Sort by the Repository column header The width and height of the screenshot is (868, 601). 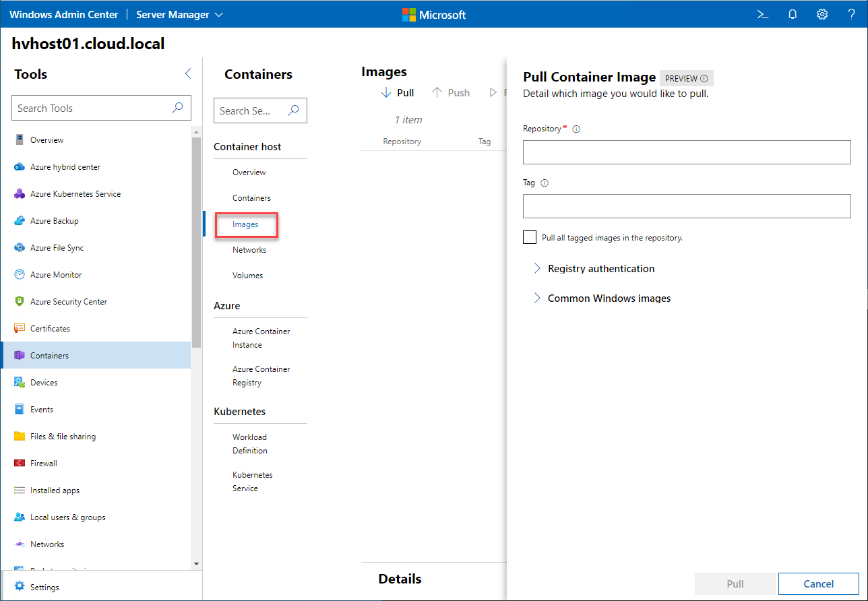tap(402, 141)
